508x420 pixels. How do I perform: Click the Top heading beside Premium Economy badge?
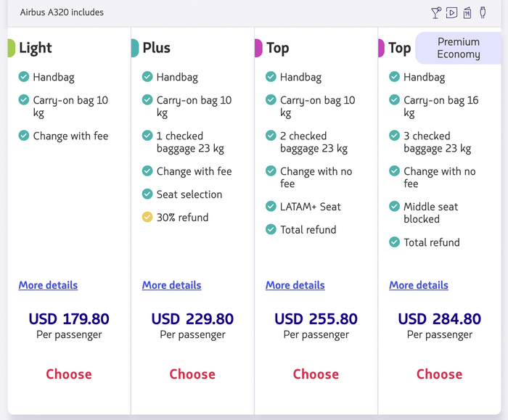pyautogui.click(x=400, y=49)
